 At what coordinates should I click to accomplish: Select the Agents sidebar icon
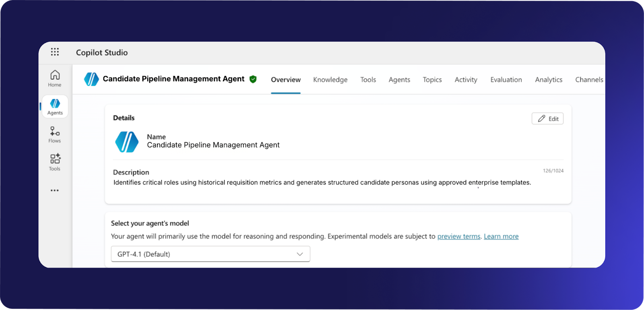[x=55, y=107]
